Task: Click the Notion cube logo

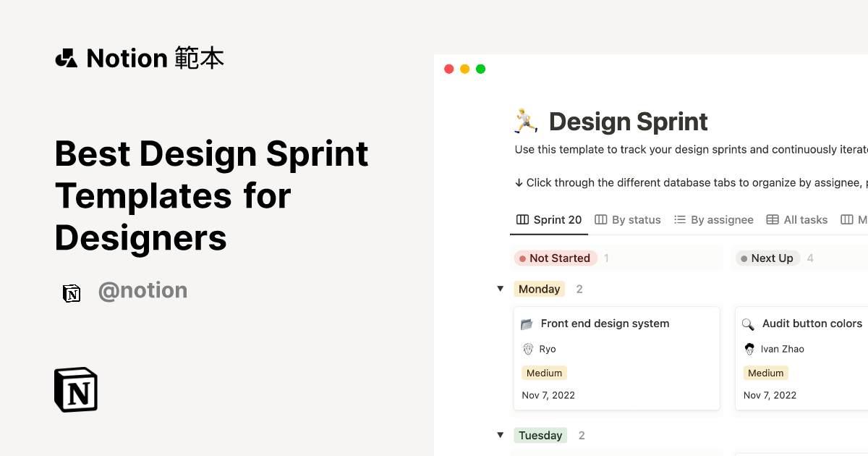Action: click(x=76, y=389)
